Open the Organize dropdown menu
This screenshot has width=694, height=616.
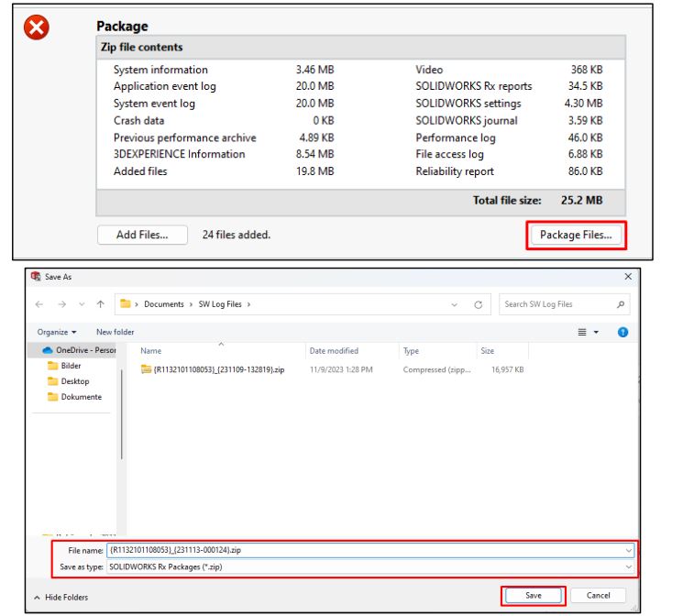[57, 332]
